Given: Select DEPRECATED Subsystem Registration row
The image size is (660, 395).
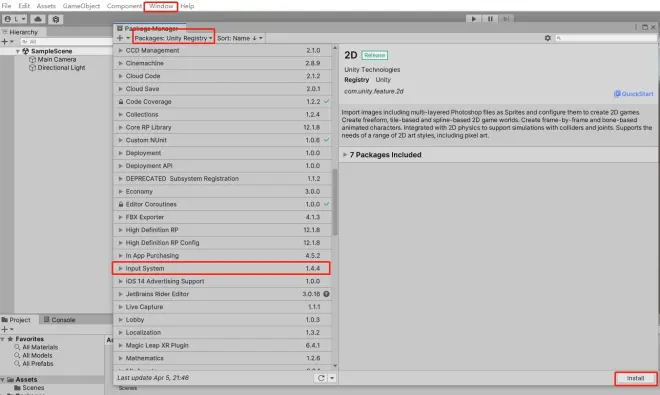Looking at the screenshot, I should click(222, 179).
